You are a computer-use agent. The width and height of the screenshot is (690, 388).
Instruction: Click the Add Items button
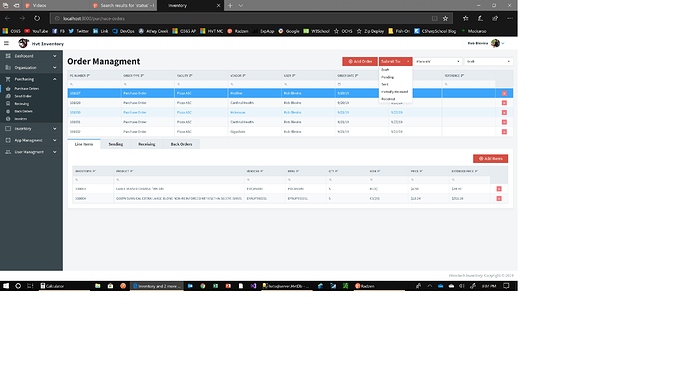click(490, 158)
